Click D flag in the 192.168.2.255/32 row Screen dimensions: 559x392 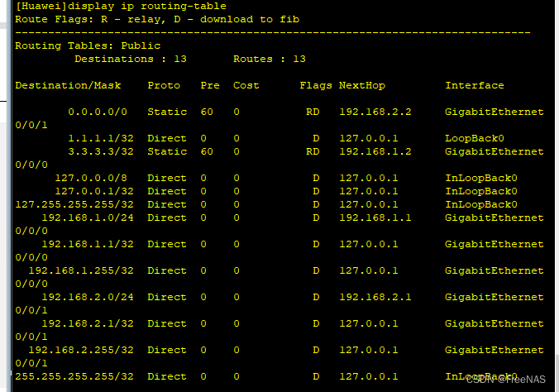(x=316, y=350)
